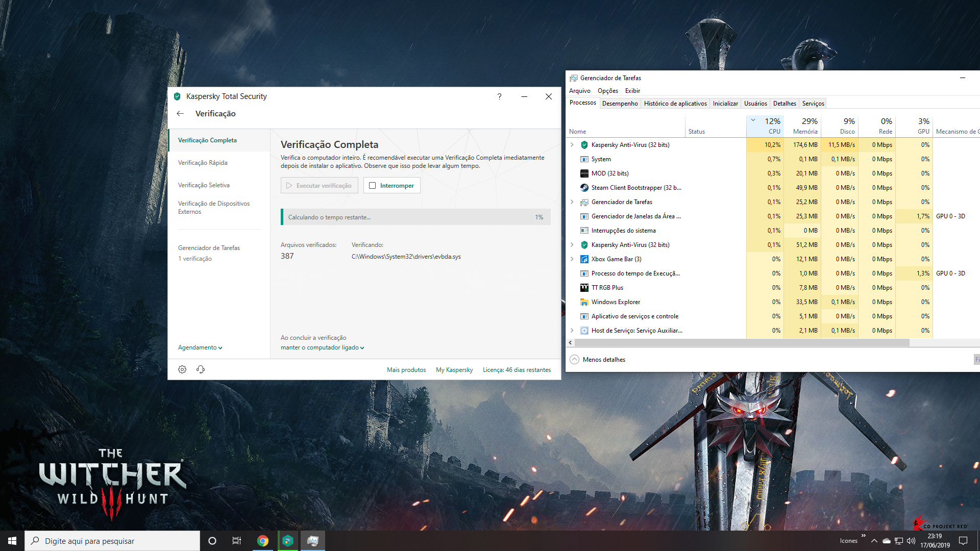
Task: Click TT RGB Plus process icon
Action: click(584, 288)
